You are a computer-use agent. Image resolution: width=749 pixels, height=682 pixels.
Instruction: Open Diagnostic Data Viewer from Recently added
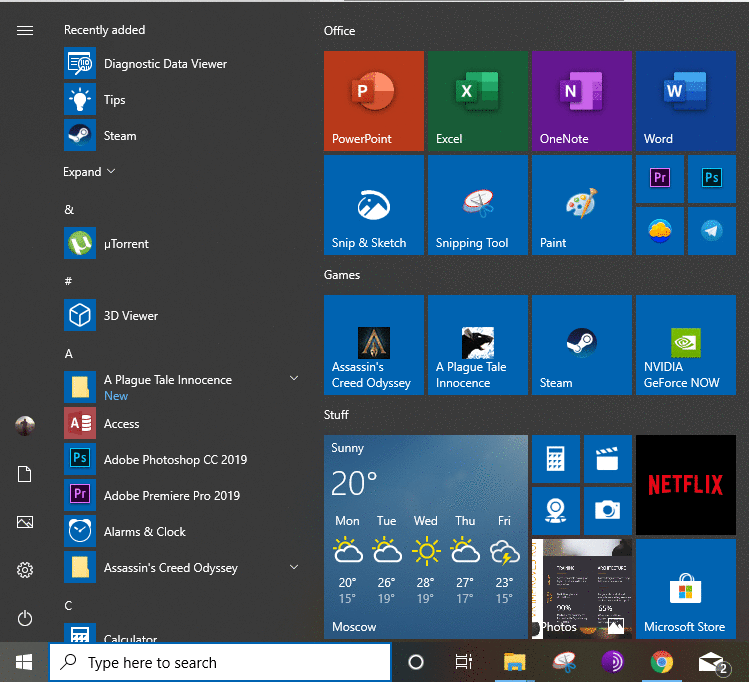(184, 64)
